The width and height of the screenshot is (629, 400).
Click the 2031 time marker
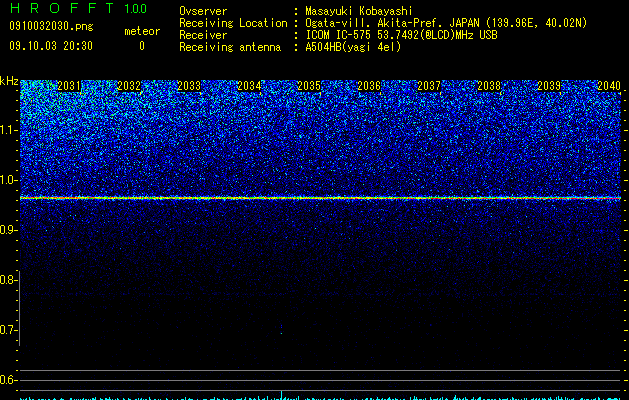tap(68, 86)
